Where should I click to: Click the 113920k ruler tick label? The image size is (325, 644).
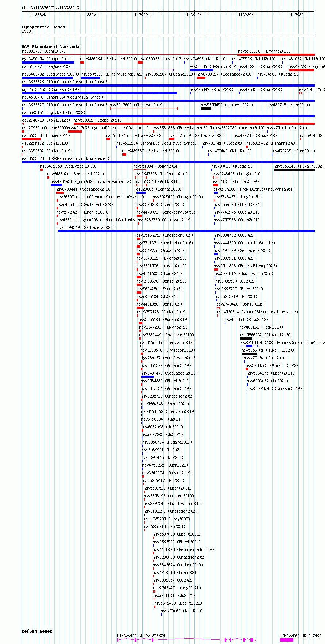click(246, 15)
